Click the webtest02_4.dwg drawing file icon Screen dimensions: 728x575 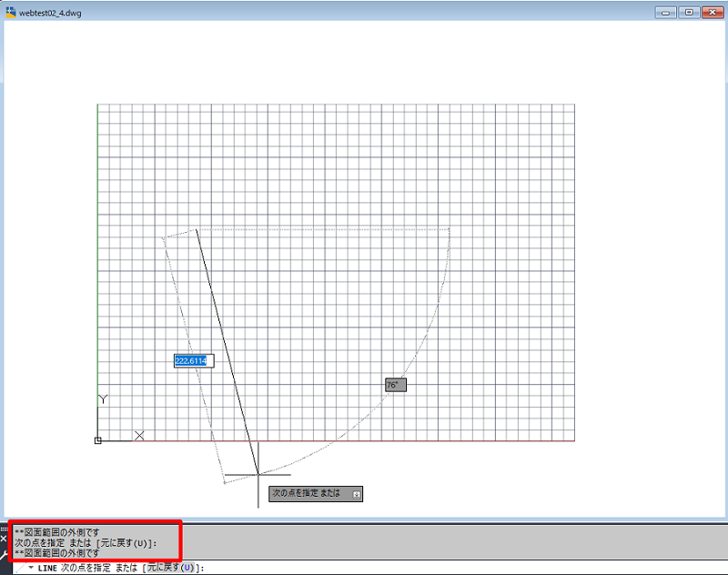(11, 13)
